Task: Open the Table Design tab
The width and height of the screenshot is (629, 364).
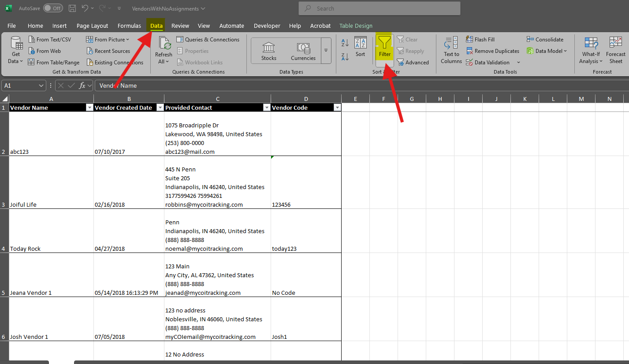Action: coord(356,26)
